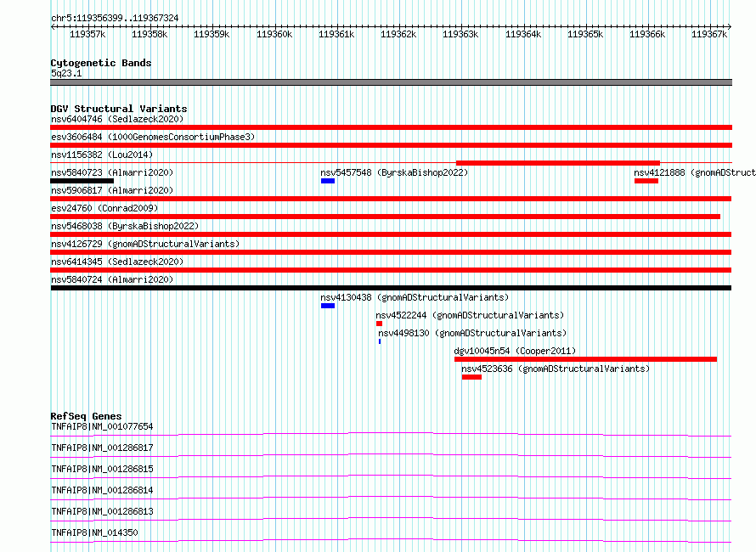Click the red bar under nsv6414345
The width and height of the screenshot is (756, 552).
[x=391, y=270]
